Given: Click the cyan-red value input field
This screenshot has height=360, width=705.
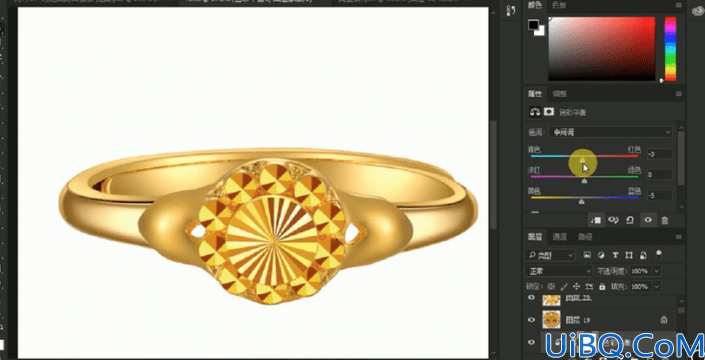Looking at the screenshot, I should click(660, 154).
